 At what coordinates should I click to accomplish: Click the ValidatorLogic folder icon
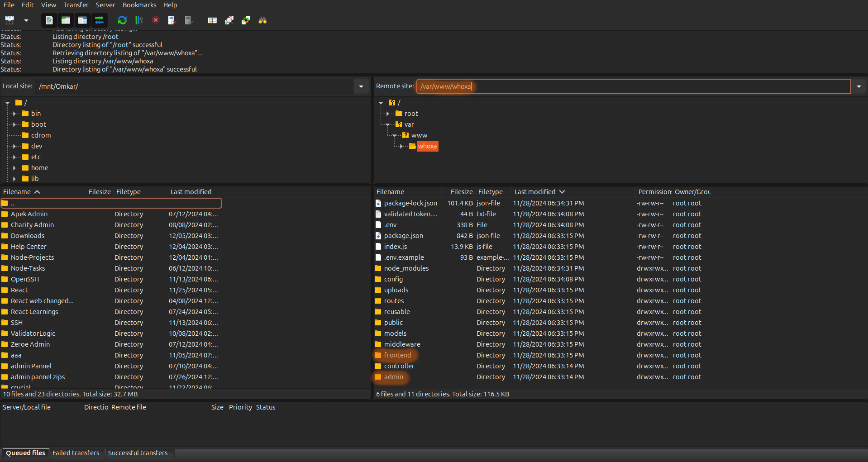(x=5, y=333)
